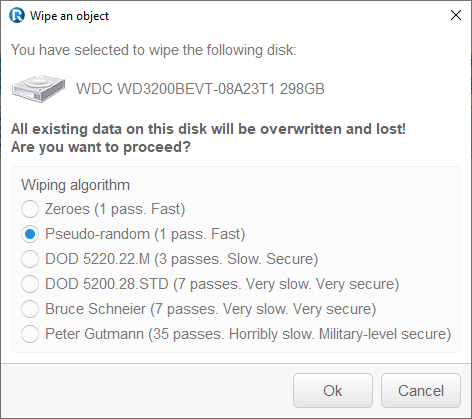Click the bold data overwritten warning line
472x419 pixels.
[208, 129]
